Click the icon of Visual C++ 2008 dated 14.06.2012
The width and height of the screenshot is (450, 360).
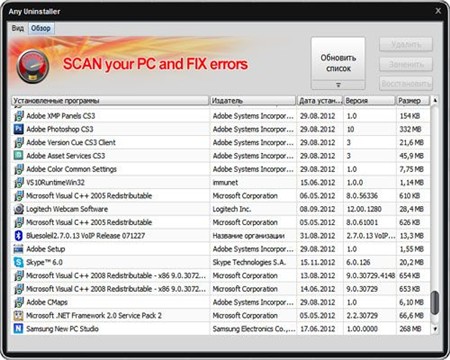18,289
